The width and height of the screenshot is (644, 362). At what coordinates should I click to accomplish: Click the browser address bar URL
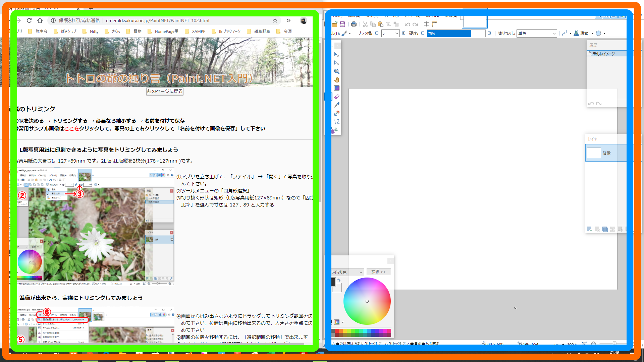tap(158, 20)
